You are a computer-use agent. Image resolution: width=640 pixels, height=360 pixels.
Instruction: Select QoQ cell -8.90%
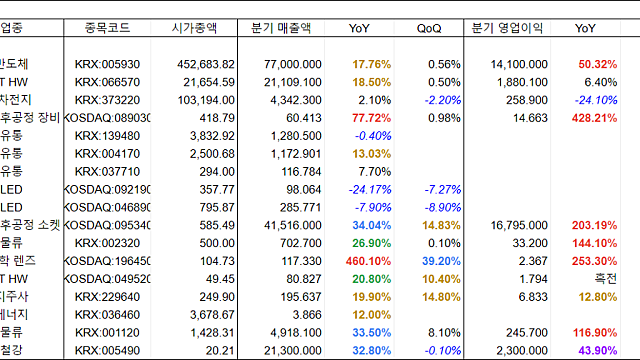(x=442, y=208)
